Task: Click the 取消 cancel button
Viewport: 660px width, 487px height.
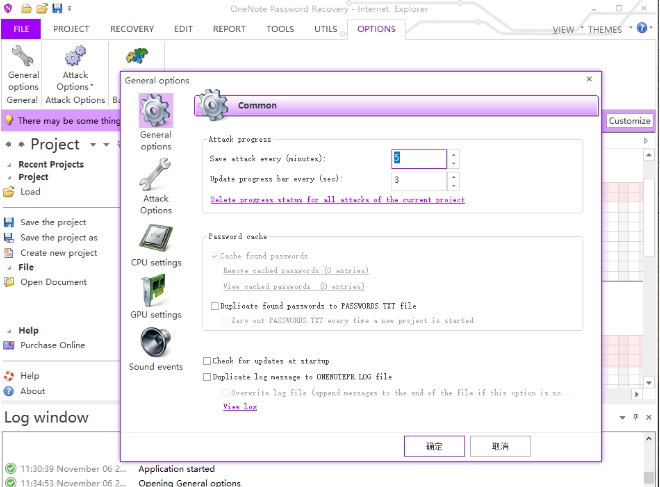Action: [x=500, y=446]
